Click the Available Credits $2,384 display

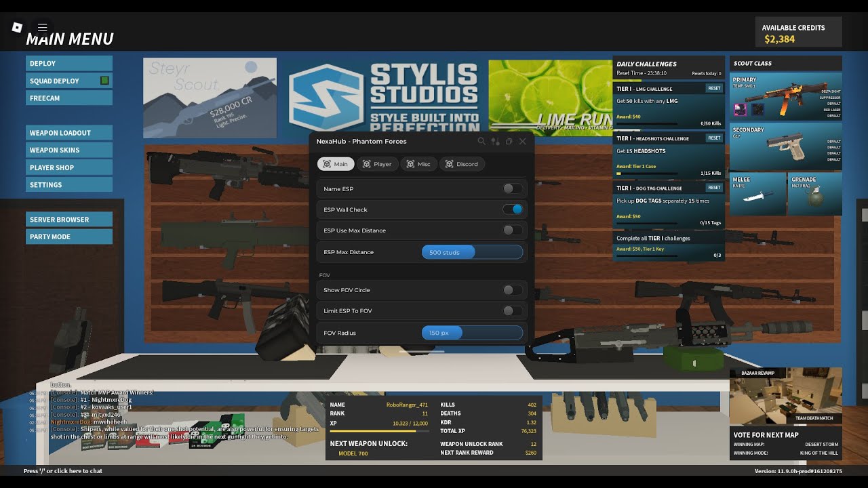coord(798,33)
